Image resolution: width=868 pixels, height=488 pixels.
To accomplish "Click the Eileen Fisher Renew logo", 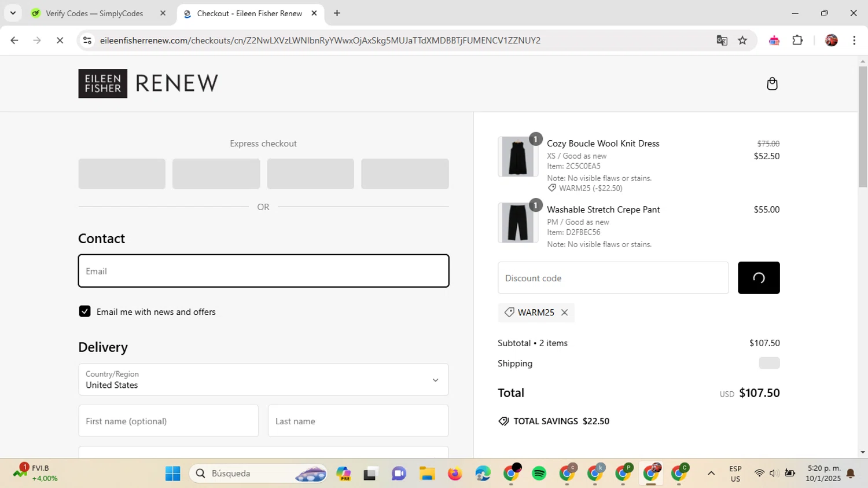I will click(x=148, y=83).
